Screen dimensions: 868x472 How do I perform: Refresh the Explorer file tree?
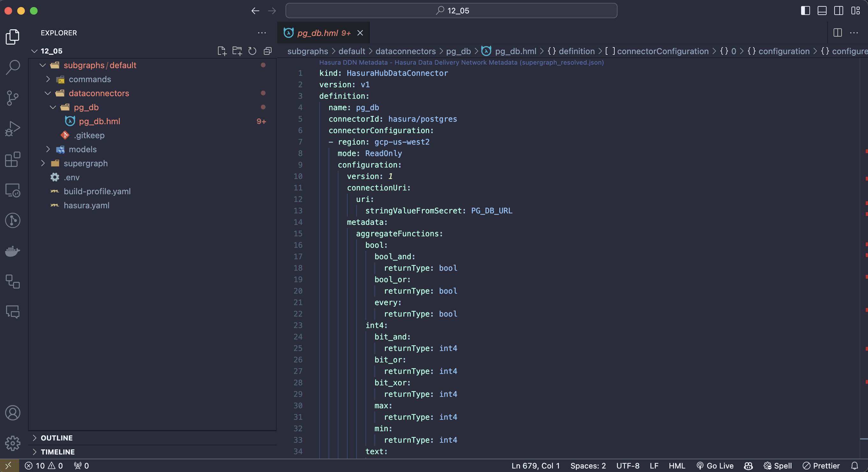click(252, 51)
